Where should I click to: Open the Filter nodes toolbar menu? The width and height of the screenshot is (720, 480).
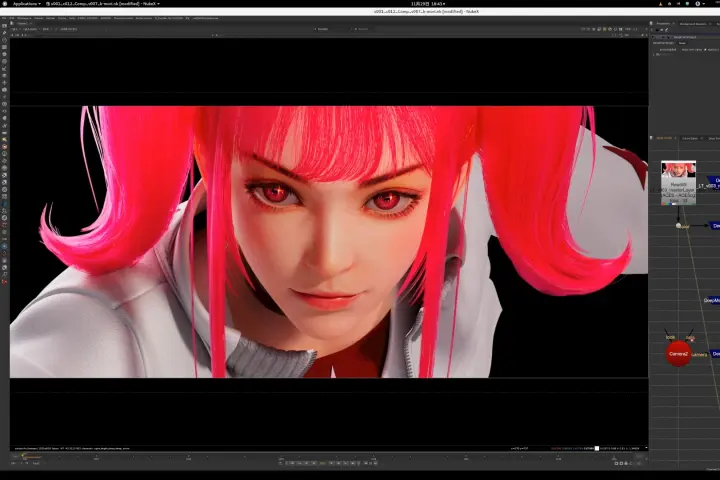[5, 61]
